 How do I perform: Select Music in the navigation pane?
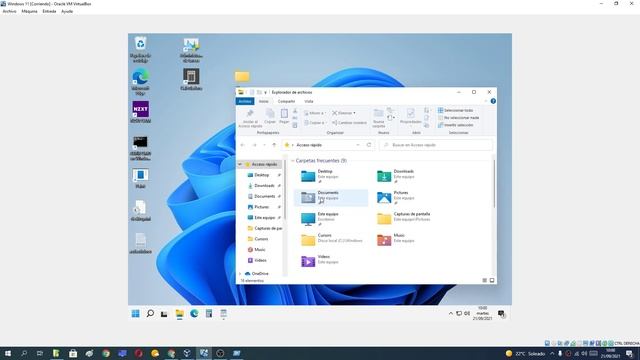pos(260,249)
